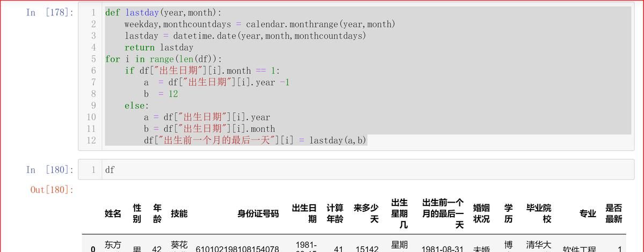This screenshot has height=252, width=644.
Task: Select the In [178] prompt label
Action: pos(50,12)
